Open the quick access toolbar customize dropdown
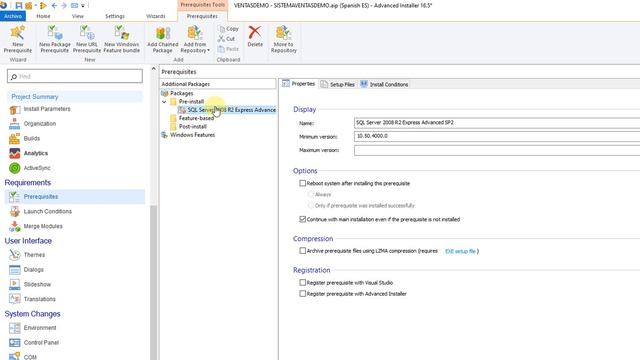 [83, 6]
